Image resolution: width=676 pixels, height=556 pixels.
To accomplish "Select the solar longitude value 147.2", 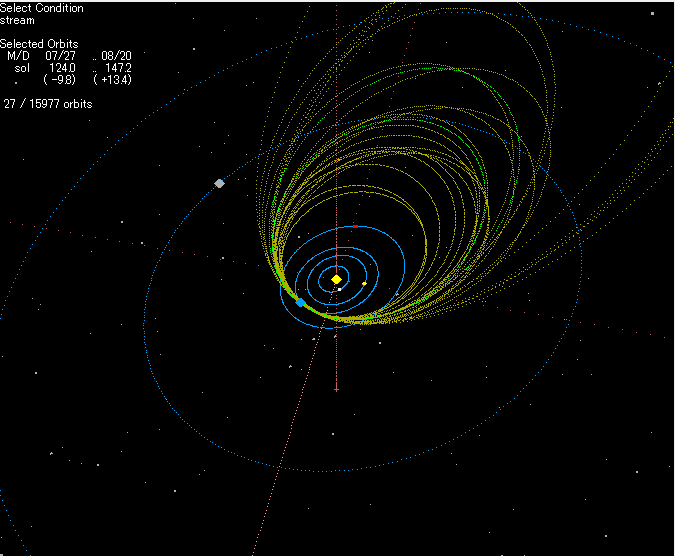I will click(x=117, y=68).
